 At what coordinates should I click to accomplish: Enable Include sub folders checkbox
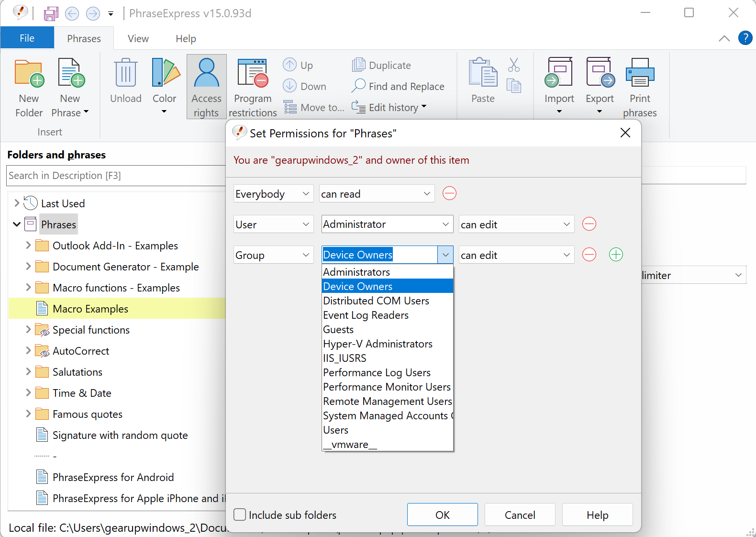[x=240, y=515]
